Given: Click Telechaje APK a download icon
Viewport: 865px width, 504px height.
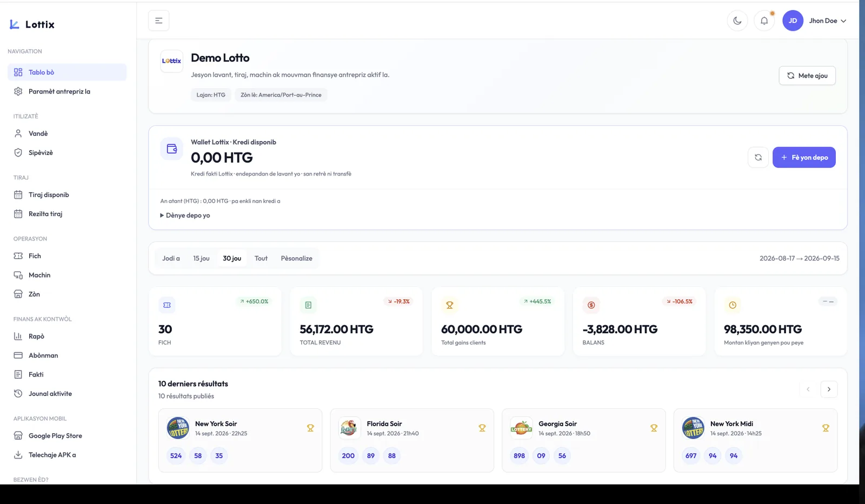Looking at the screenshot, I should pos(18,455).
